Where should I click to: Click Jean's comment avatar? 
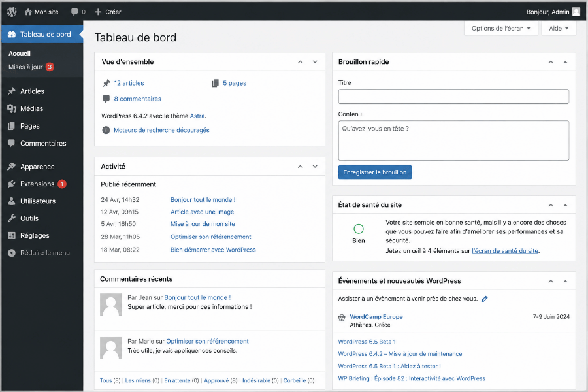110,304
